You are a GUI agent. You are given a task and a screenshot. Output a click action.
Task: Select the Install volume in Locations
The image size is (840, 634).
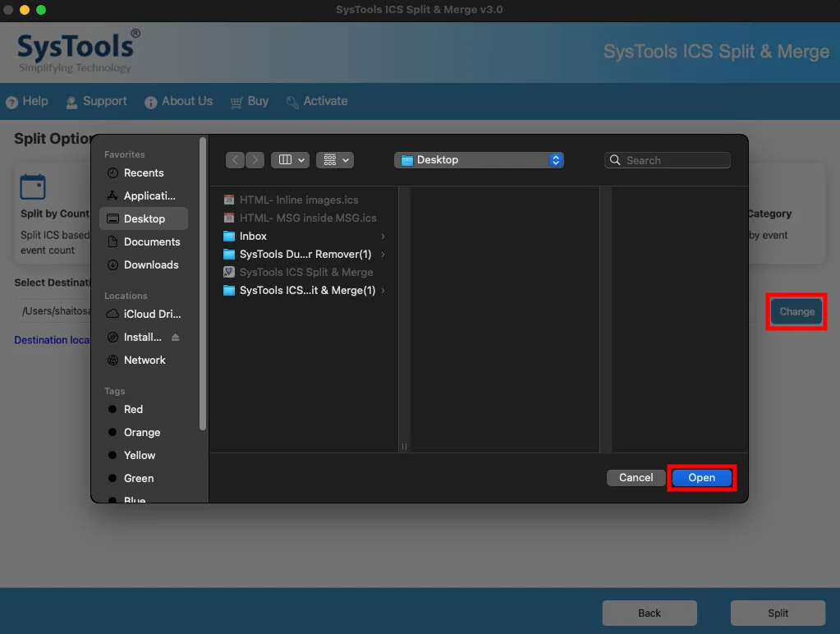point(142,337)
